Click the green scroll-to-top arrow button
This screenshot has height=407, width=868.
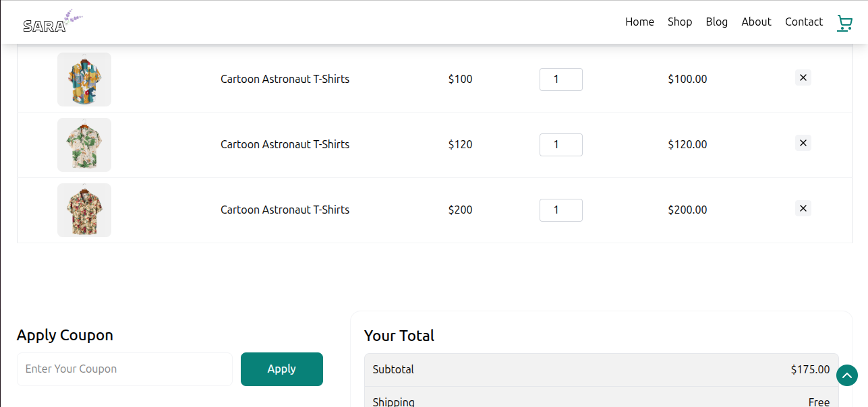coord(847,375)
